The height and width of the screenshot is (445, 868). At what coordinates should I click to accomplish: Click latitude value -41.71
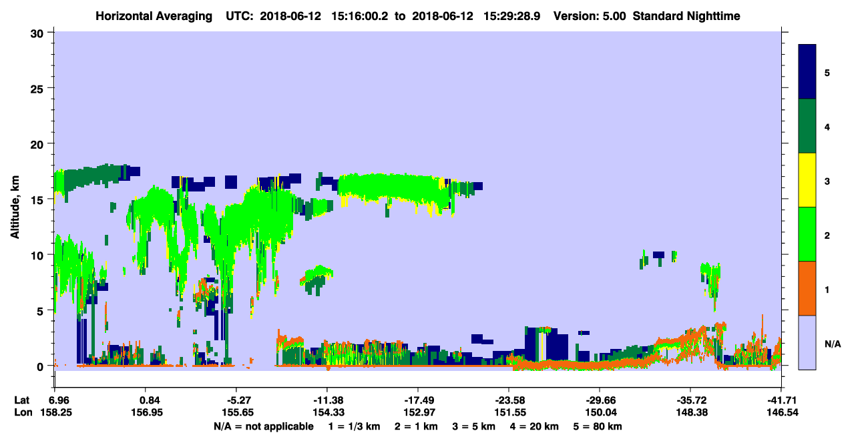781,400
